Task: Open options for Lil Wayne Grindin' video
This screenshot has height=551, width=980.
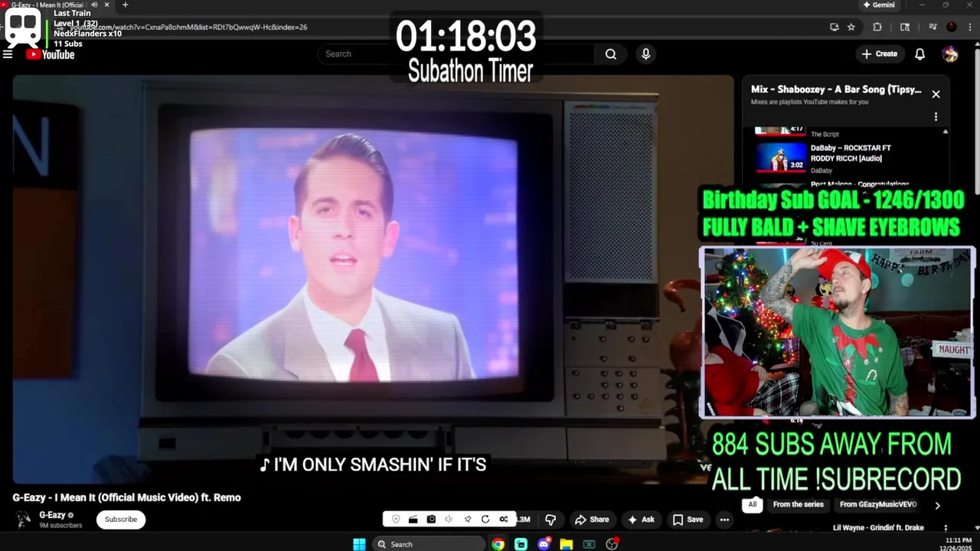Action: pos(946,528)
